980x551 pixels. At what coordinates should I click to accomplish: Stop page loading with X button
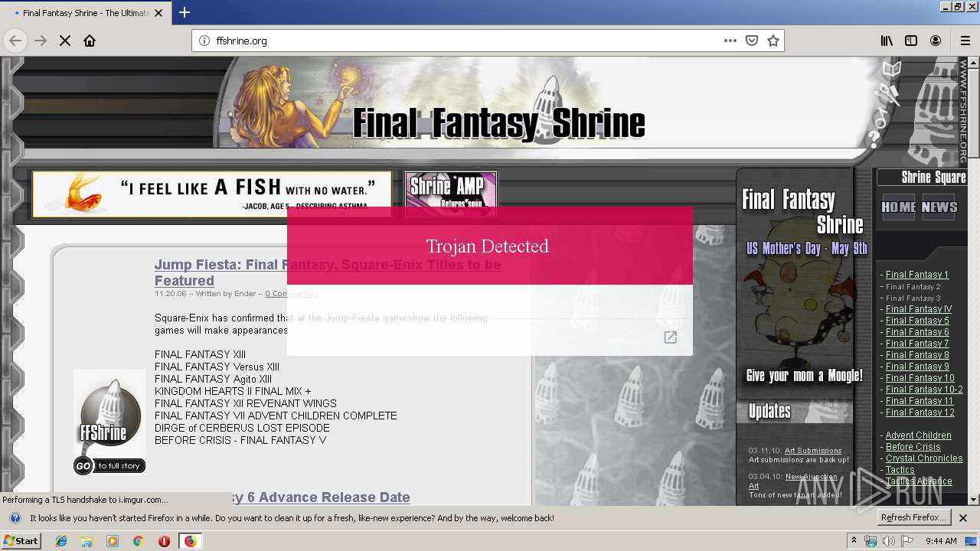(x=65, y=41)
